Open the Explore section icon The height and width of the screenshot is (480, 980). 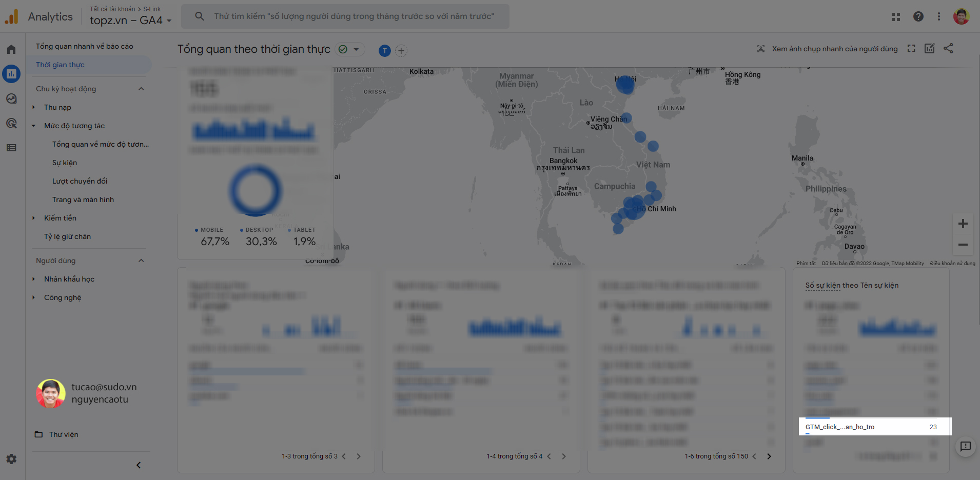[x=11, y=98]
